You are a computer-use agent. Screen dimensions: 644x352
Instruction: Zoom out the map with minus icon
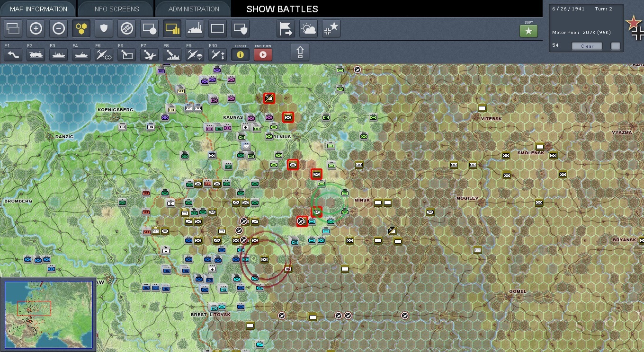(x=58, y=29)
